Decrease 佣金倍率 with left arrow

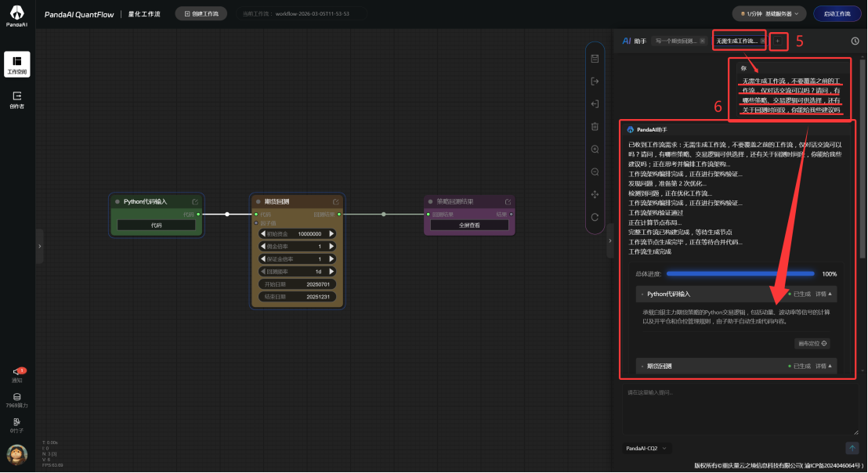coord(263,246)
